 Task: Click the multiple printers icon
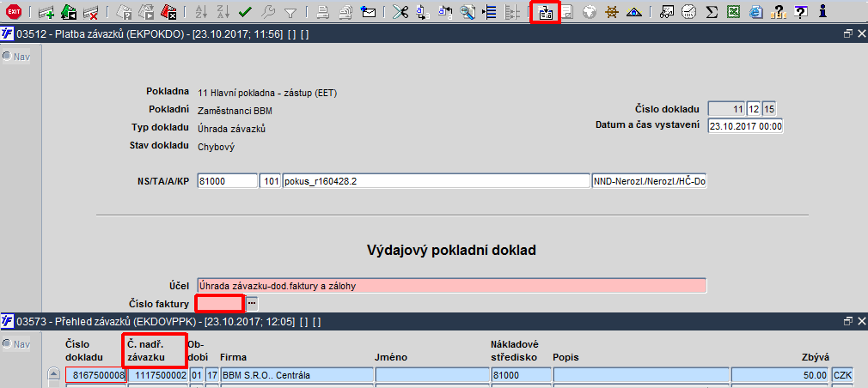click(x=345, y=12)
